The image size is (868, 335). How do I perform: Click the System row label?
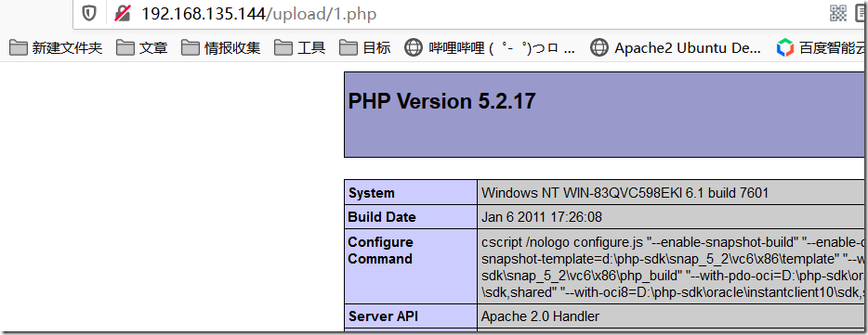click(x=371, y=193)
